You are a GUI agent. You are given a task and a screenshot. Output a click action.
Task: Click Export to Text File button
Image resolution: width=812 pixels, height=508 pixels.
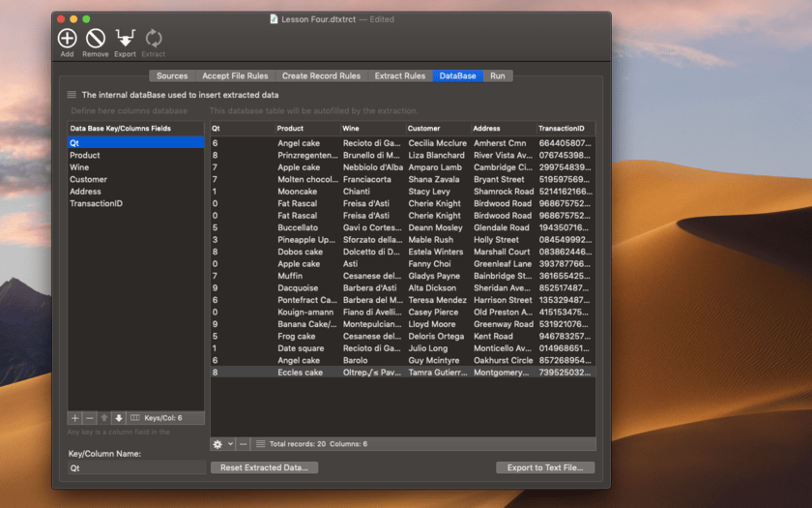coord(545,467)
